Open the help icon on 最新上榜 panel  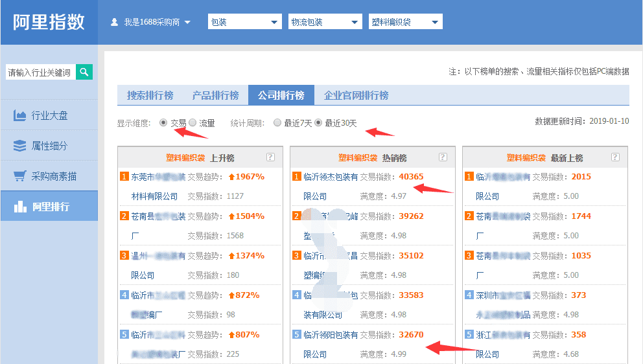(615, 157)
